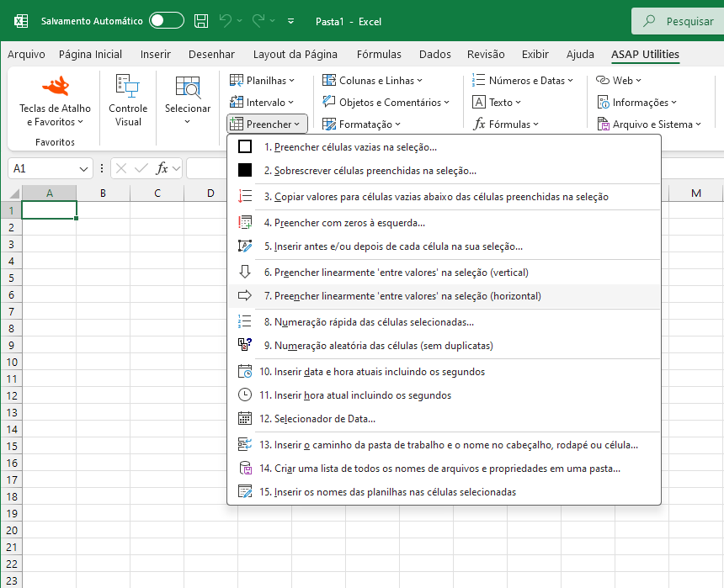Switch to Página Inicial tab
This screenshot has width=724, height=588.
point(91,55)
